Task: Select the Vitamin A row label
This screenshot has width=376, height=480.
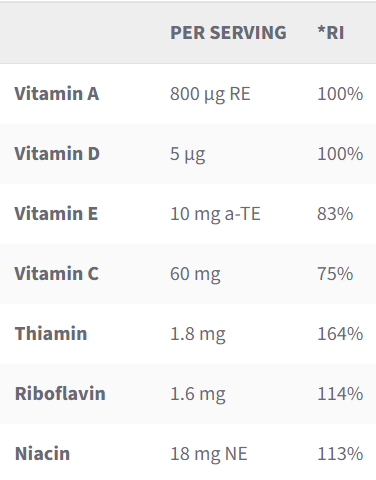Action: click(x=57, y=93)
